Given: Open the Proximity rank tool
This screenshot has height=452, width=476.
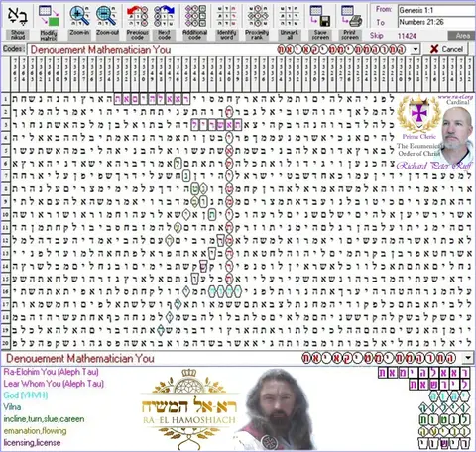Looking at the screenshot, I should (x=257, y=16).
